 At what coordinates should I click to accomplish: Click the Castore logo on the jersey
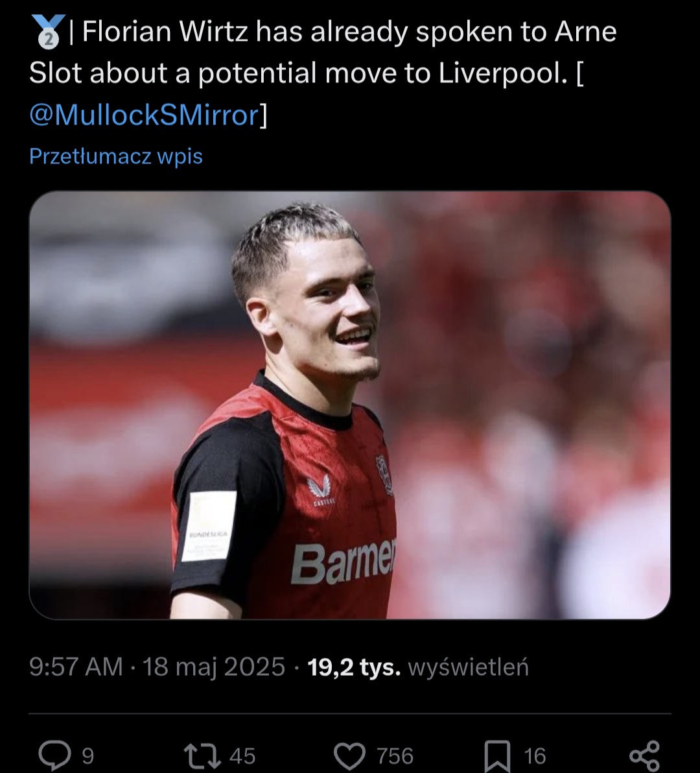click(320, 488)
